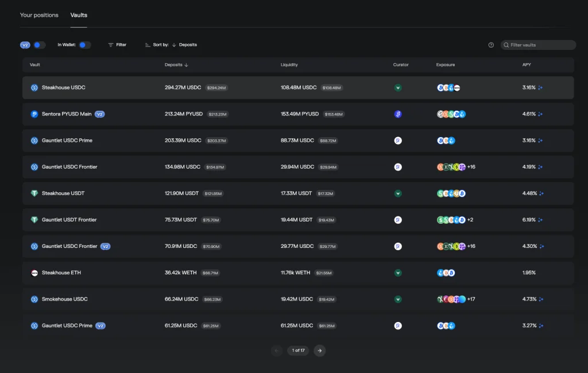Click 19.44M USDT liquidity value
The height and width of the screenshot is (373, 588).
[296, 220]
